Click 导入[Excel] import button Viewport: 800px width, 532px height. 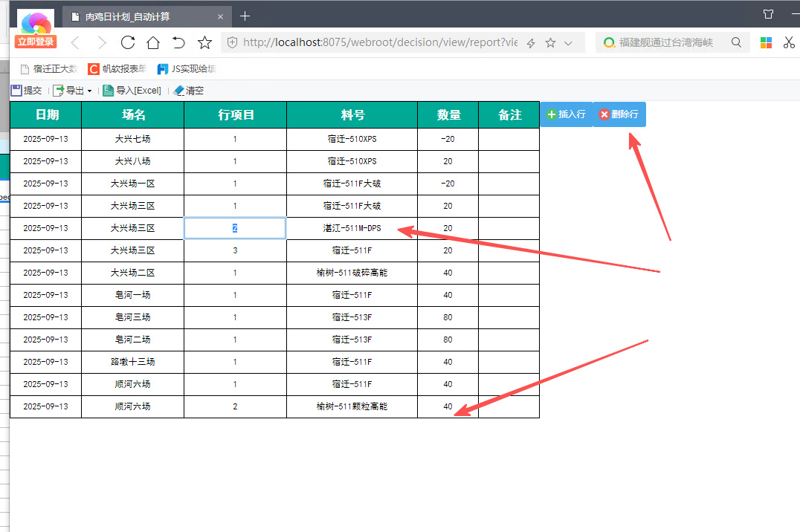(132, 91)
